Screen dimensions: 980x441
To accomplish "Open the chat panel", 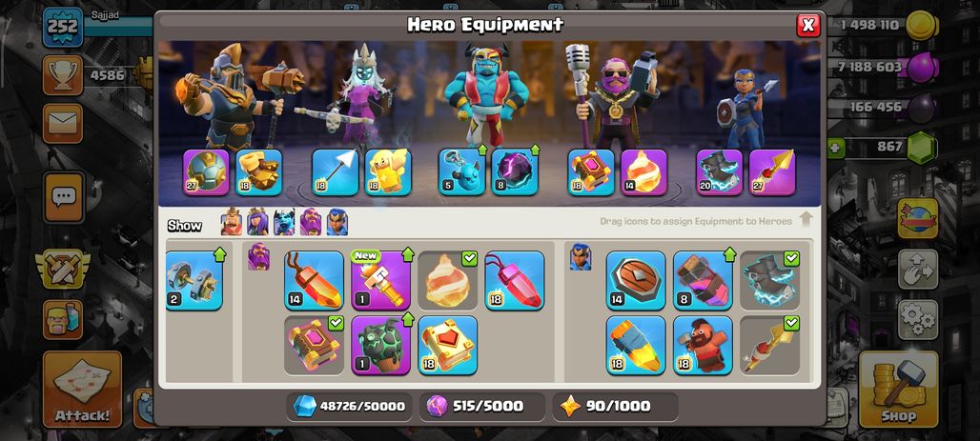I will [x=63, y=197].
